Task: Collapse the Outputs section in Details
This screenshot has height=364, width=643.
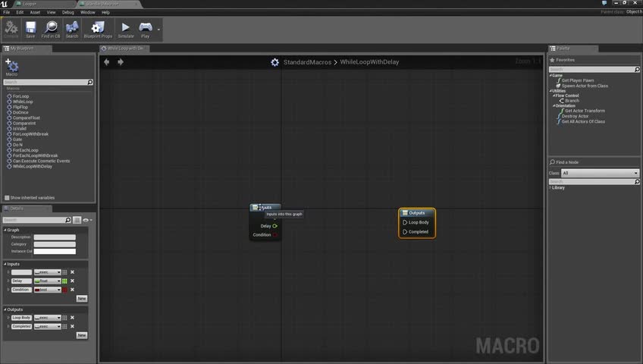Action: pos(5,309)
